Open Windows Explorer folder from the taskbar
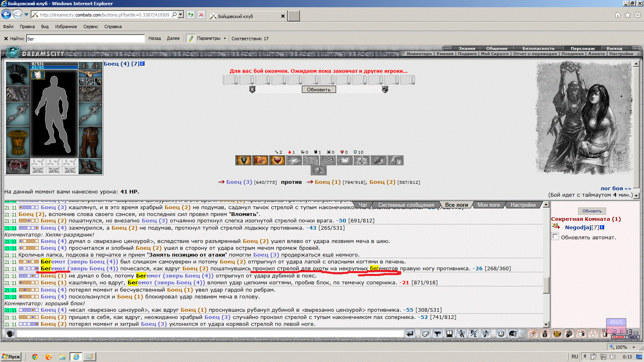 click(62, 356)
